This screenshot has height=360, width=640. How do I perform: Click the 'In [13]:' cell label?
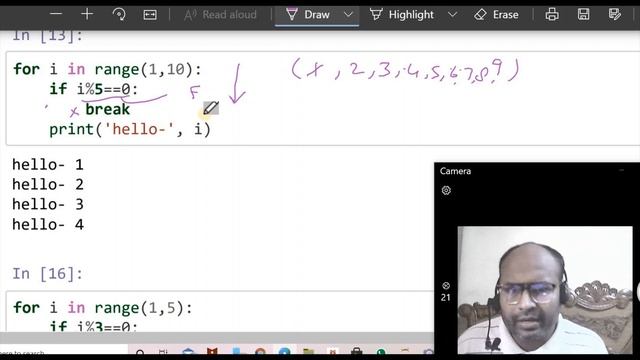pos(47,36)
